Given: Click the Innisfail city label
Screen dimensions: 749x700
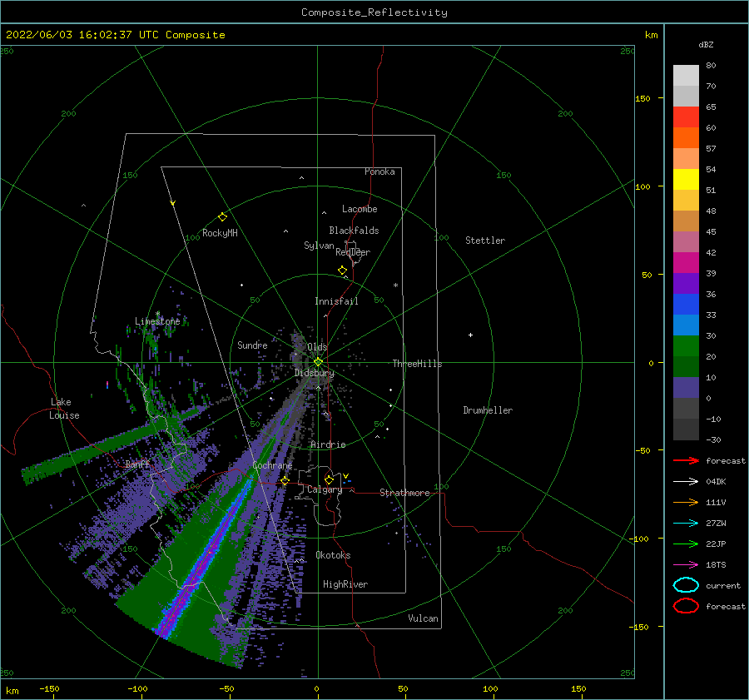Looking at the screenshot, I should (x=336, y=301).
